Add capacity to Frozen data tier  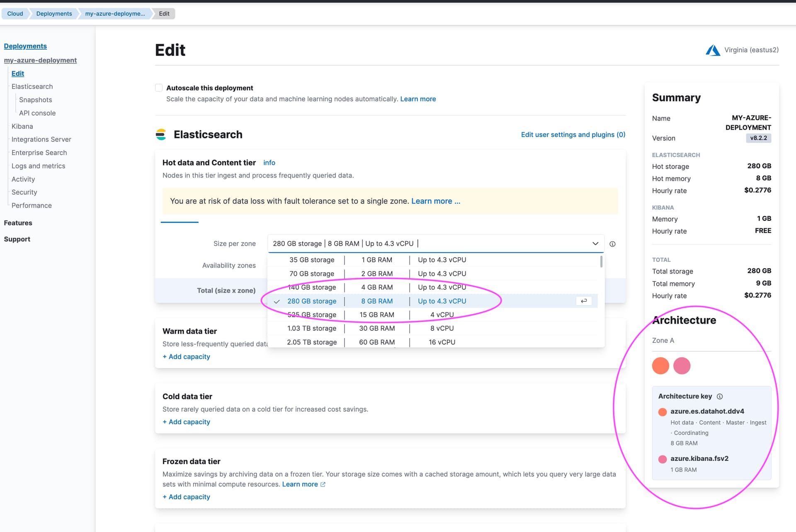tap(186, 497)
